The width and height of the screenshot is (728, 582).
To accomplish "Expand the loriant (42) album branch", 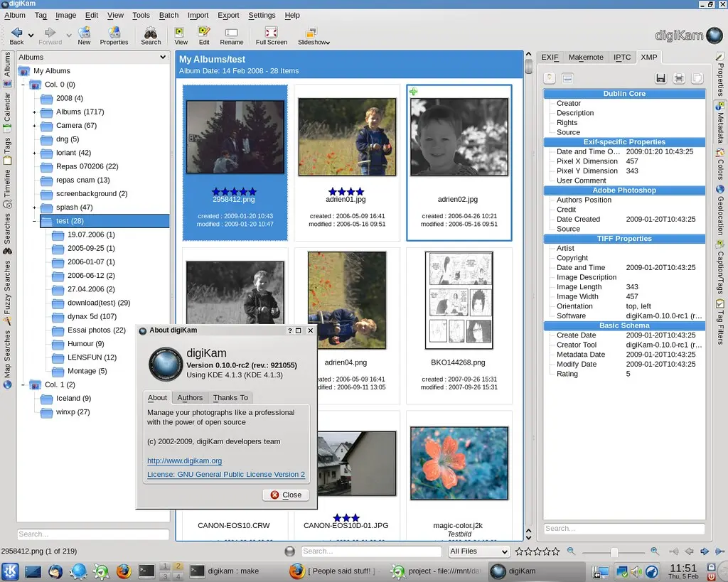I will 34,152.
